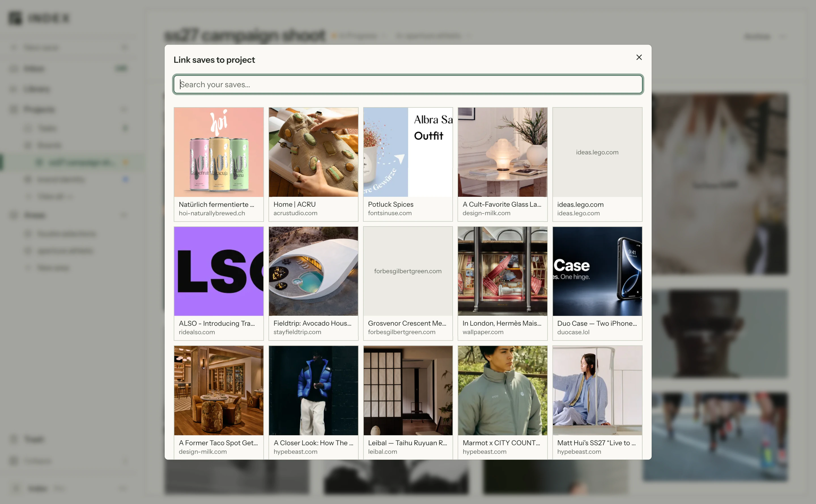Click the Link saves to project heading
Screen dimensions: 816x504
click(x=214, y=60)
